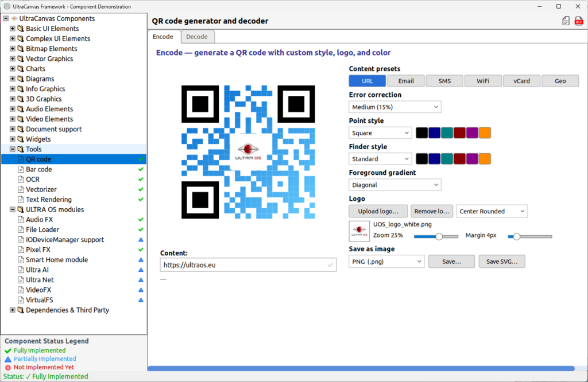
Task: Click the checkmark inside the Content field
Action: pyautogui.click(x=330, y=265)
